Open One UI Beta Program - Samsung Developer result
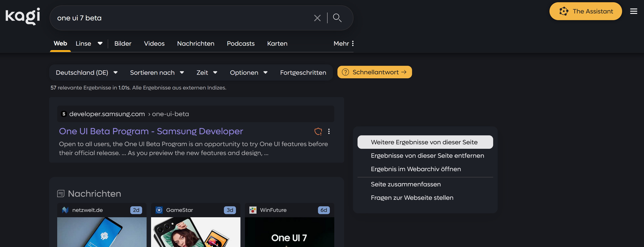Image resolution: width=644 pixels, height=247 pixels. pos(151,131)
